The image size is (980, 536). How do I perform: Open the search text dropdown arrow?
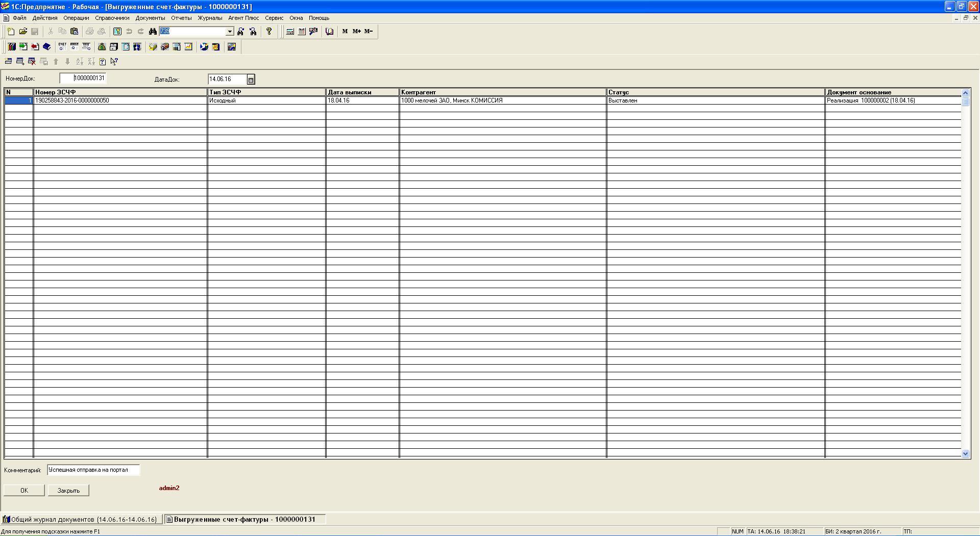[230, 32]
